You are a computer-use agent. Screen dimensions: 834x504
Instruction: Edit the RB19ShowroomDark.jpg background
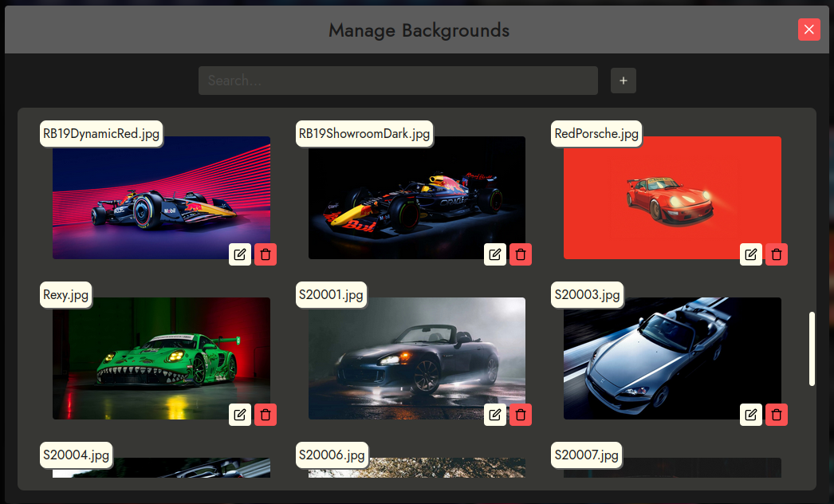tap(495, 254)
